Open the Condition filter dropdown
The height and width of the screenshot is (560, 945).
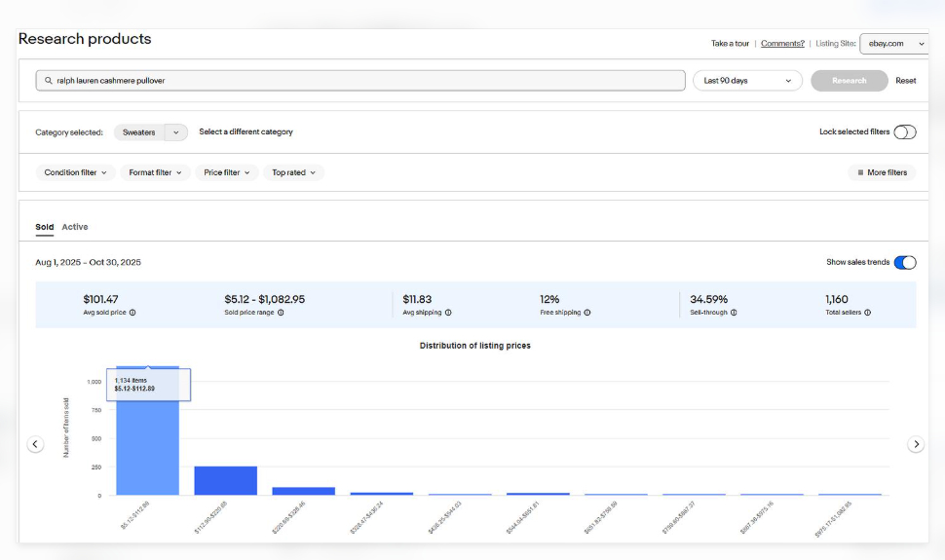tap(75, 172)
